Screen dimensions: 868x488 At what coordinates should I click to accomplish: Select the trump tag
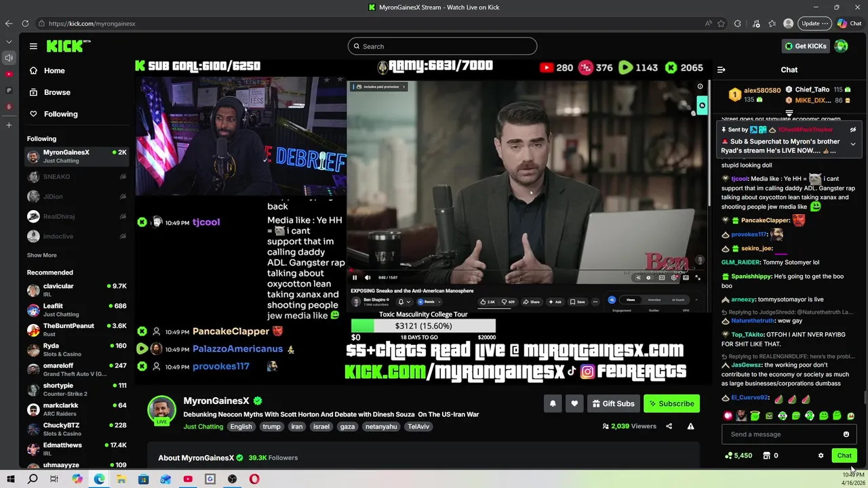point(271,426)
